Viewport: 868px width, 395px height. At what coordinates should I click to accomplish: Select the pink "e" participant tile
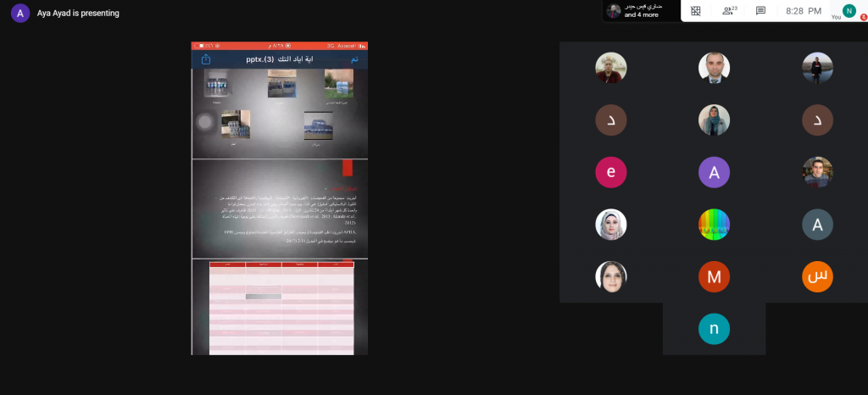pyautogui.click(x=610, y=172)
